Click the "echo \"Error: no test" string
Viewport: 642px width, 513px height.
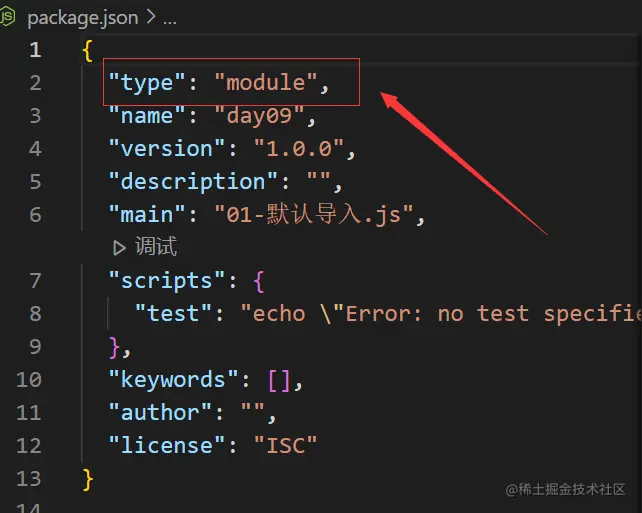tap(384, 314)
